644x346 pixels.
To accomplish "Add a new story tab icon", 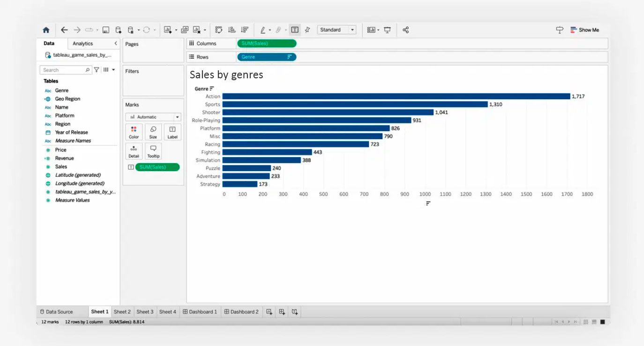I will [x=294, y=312].
